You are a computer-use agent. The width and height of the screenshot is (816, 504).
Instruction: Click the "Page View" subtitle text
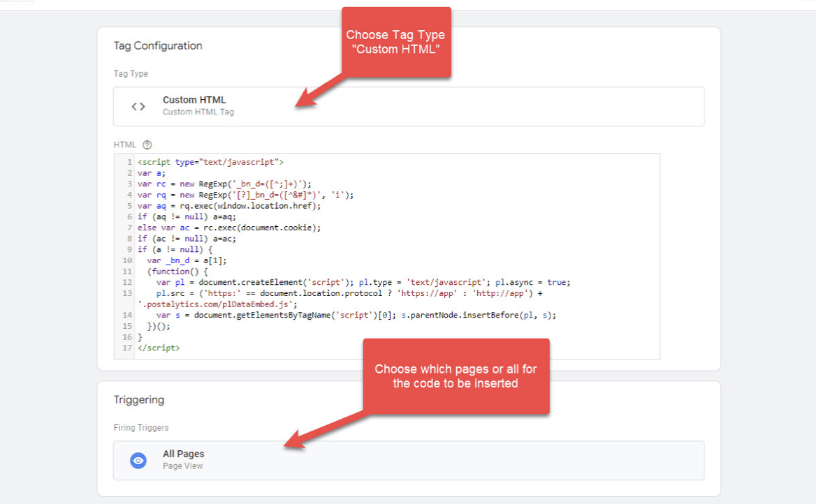182,466
